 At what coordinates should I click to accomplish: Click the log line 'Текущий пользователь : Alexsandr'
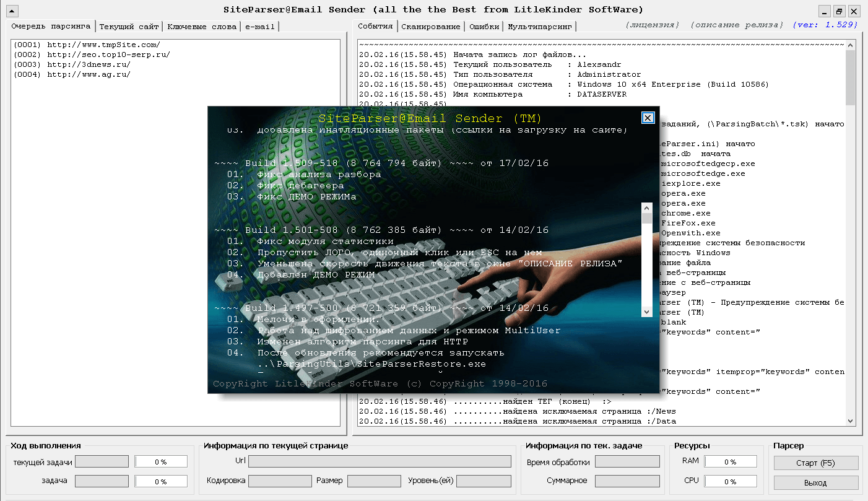point(490,64)
